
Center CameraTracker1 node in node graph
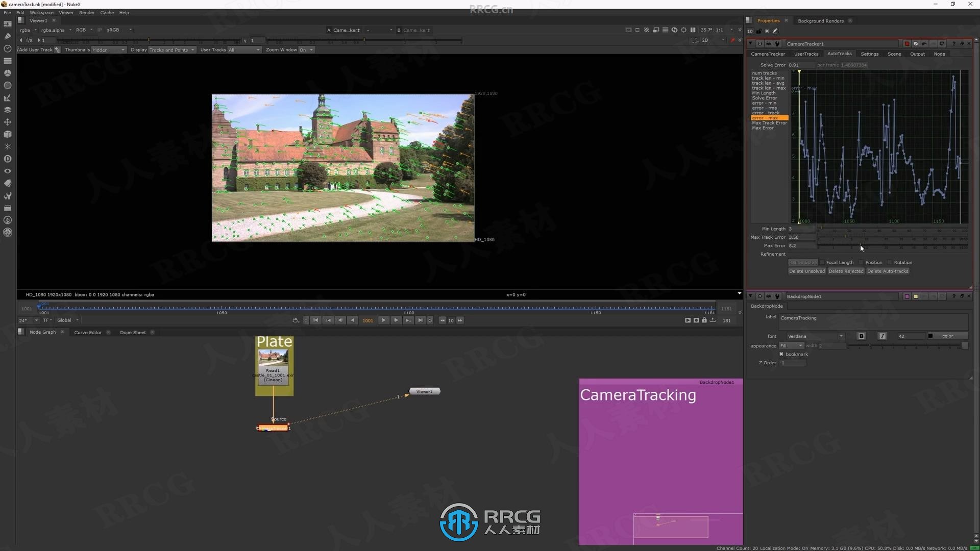tap(760, 44)
